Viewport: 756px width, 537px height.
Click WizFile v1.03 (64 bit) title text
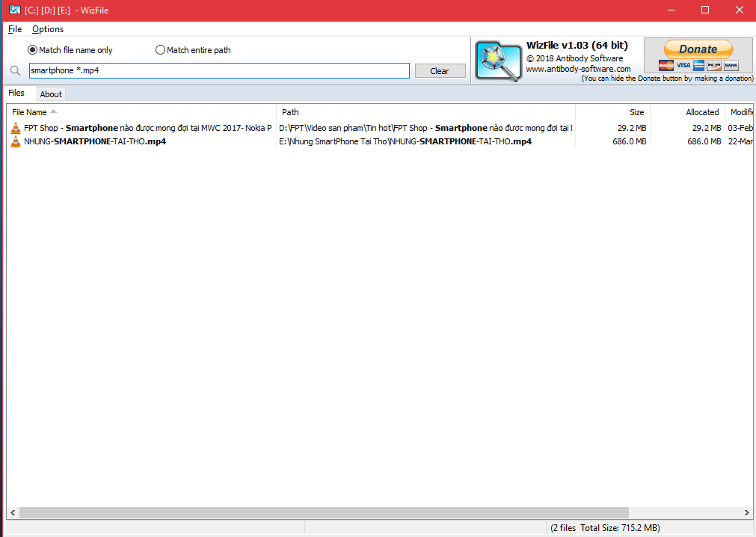577,46
